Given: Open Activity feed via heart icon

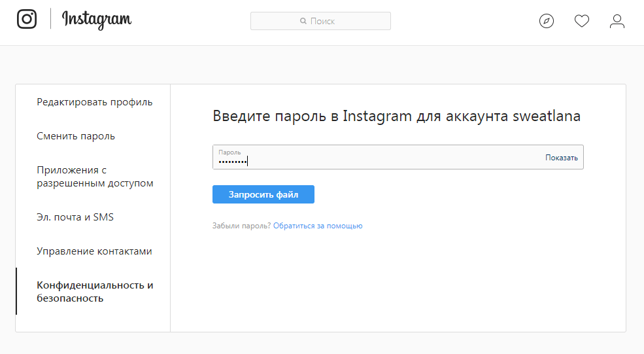Looking at the screenshot, I should click(582, 22).
